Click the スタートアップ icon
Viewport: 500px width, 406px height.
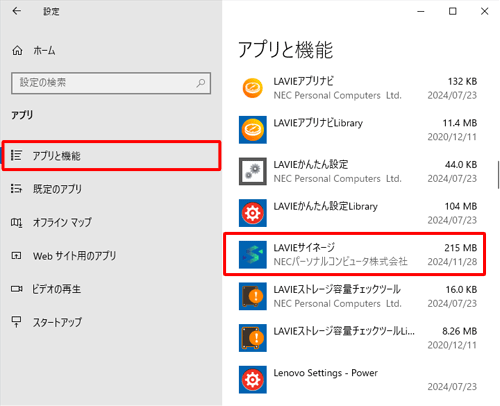16,322
